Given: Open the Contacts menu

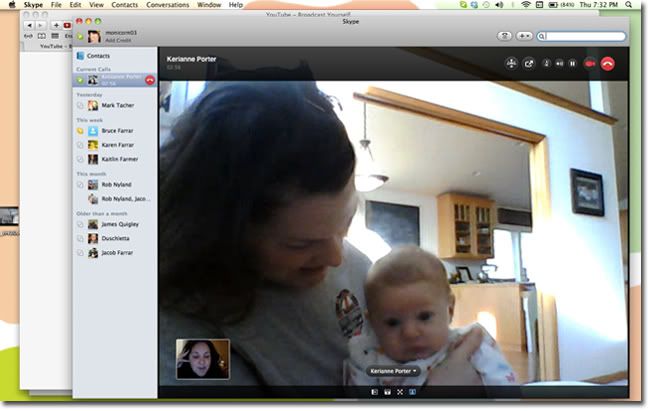Looking at the screenshot, I should click(x=124, y=5).
